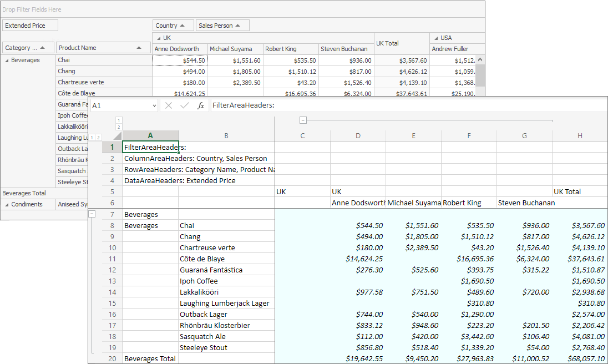
Task: Click 'Chartreuse verte' in spreadsheet row 10
Action: pyautogui.click(x=226, y=247)
